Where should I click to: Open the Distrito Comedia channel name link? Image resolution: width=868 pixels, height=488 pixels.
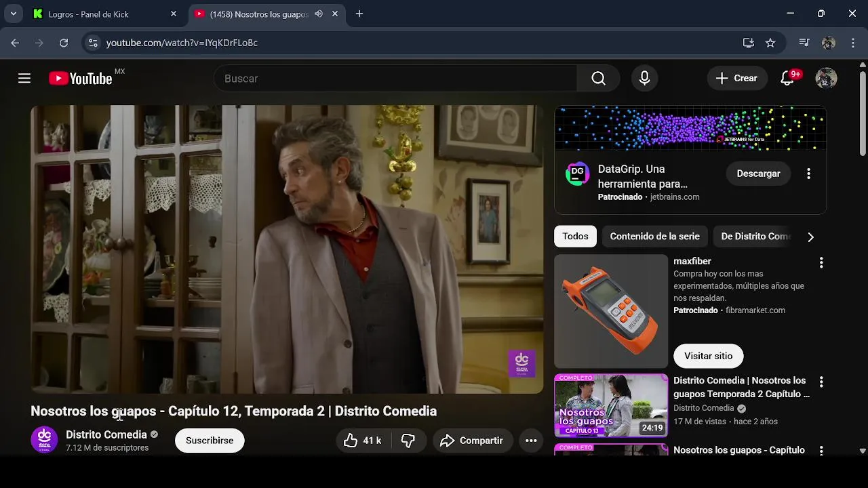click(106, 434)
